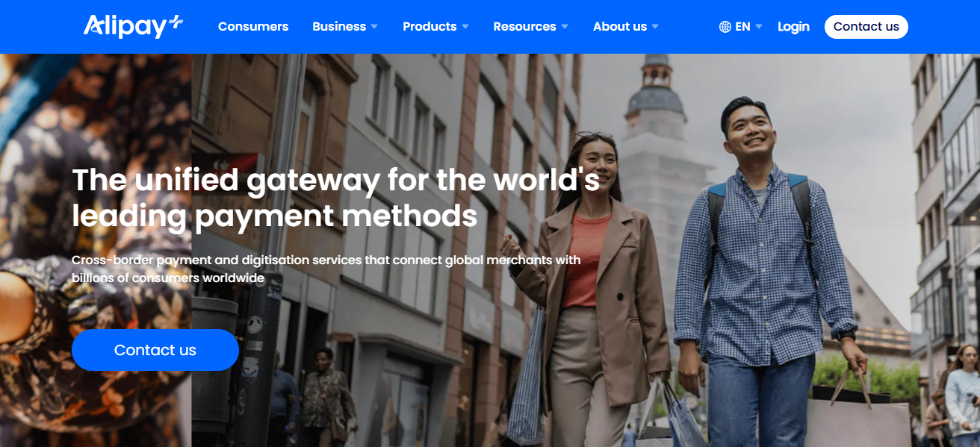Open the Resources menu
The height and width of the screenshot is (447, 980).
pyautogui.click(x=524, y=26)
